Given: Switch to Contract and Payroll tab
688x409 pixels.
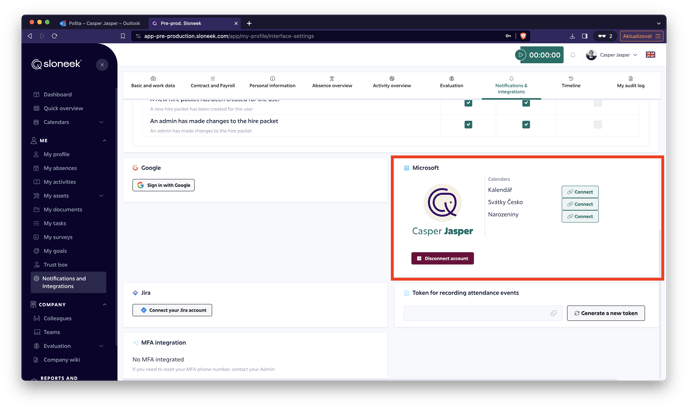Looking at the screenshot, I should [x=212, y=83].
